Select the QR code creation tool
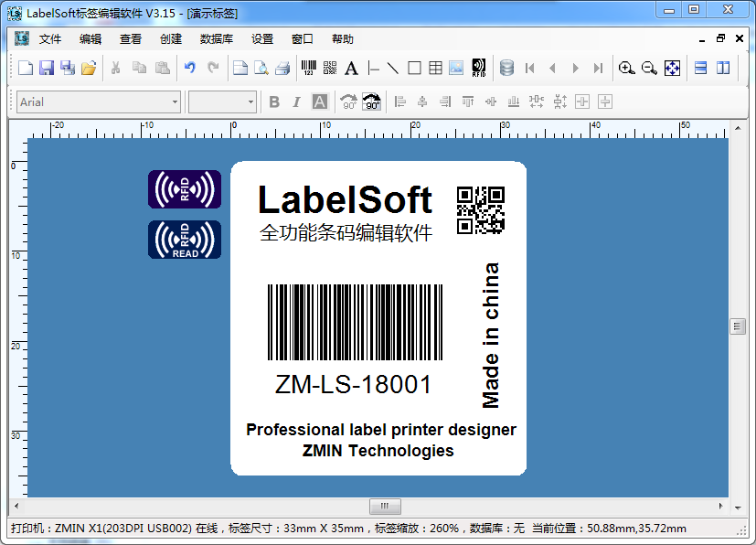 tap(330, 68)
